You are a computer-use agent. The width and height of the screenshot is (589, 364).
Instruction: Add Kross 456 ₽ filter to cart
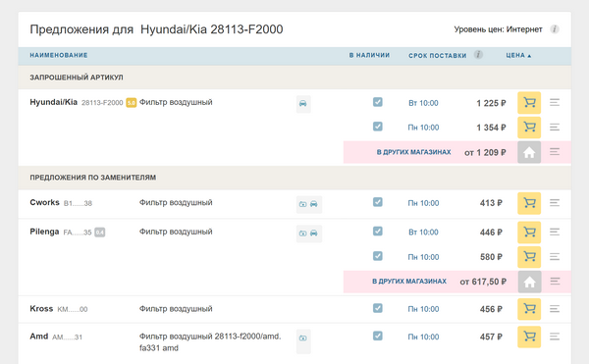coord(529,309)
